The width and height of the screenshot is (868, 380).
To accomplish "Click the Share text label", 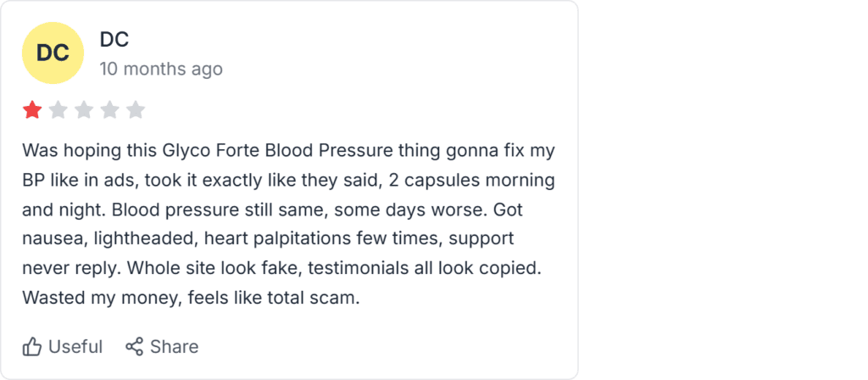I will pos(175,347).
